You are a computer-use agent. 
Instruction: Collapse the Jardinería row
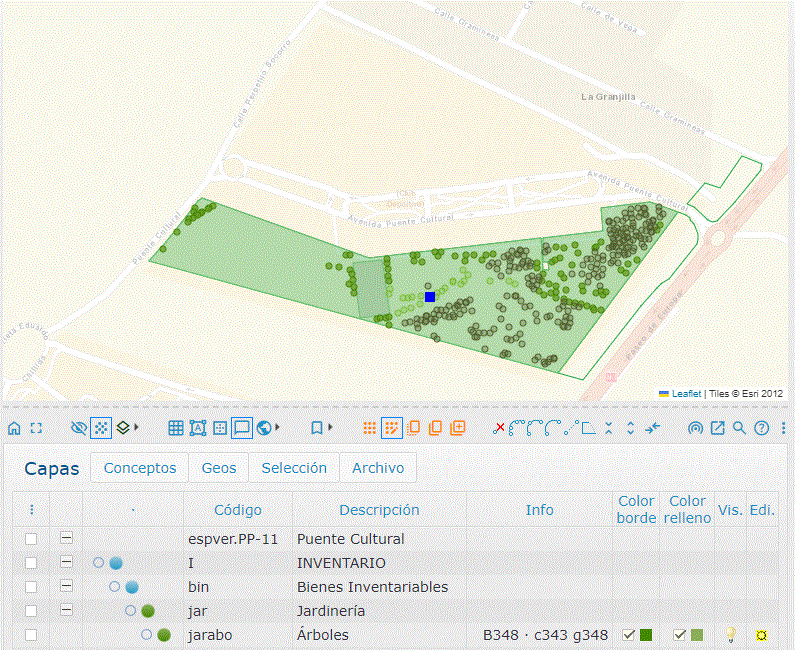[x=66, y=611]
